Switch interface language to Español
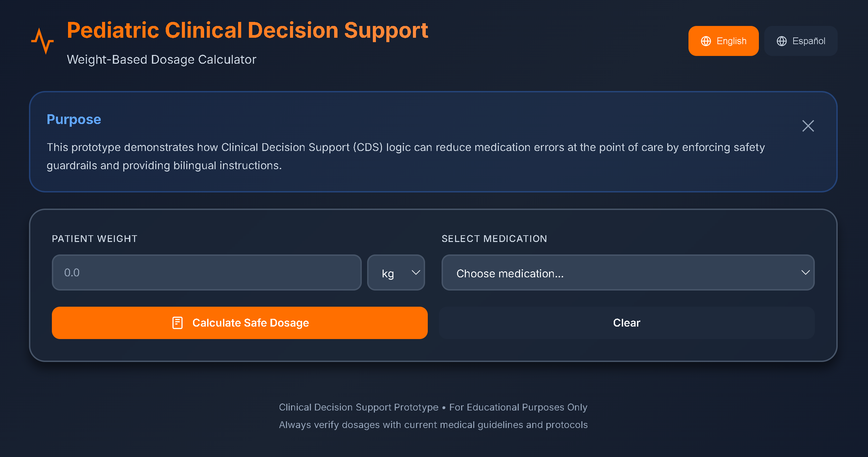 point(801,41)
